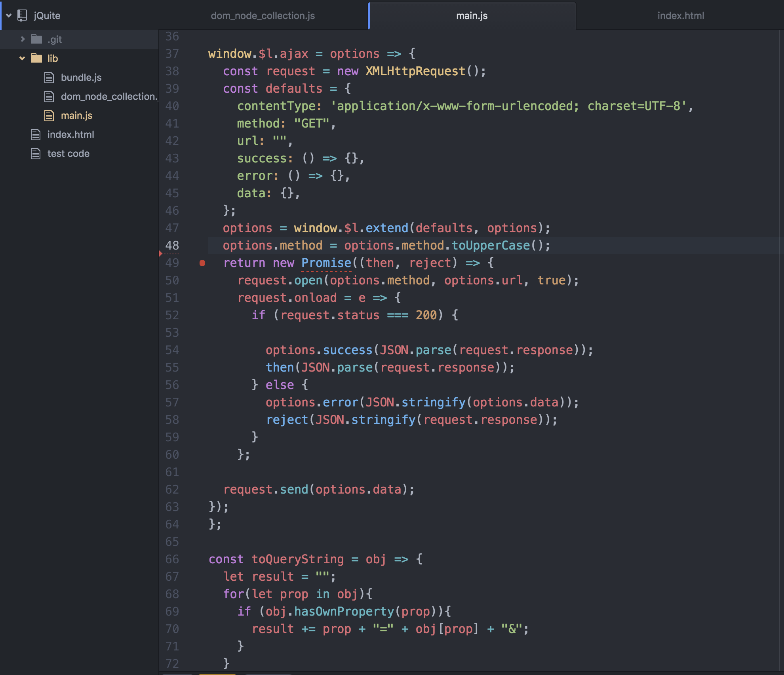Image resolution: width=784 pixels, height=675 pixels.
Task: Click 'extend' call on line 47
Action: [387, 228]
